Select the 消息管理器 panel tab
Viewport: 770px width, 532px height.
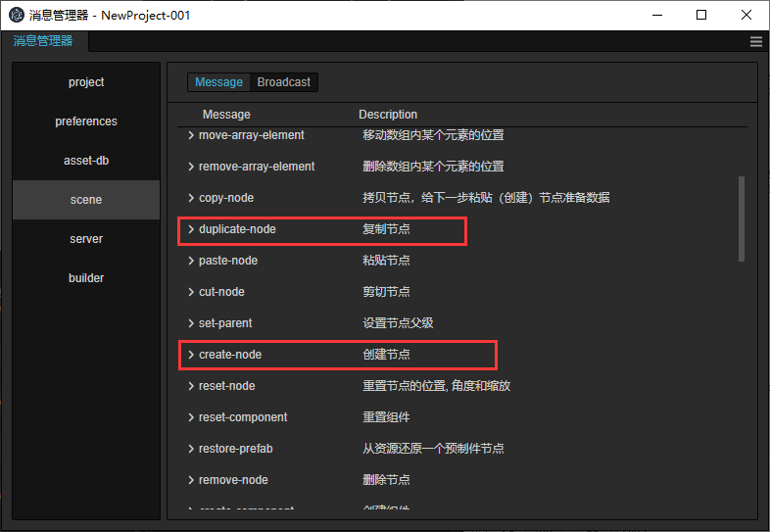click(43, 41)
